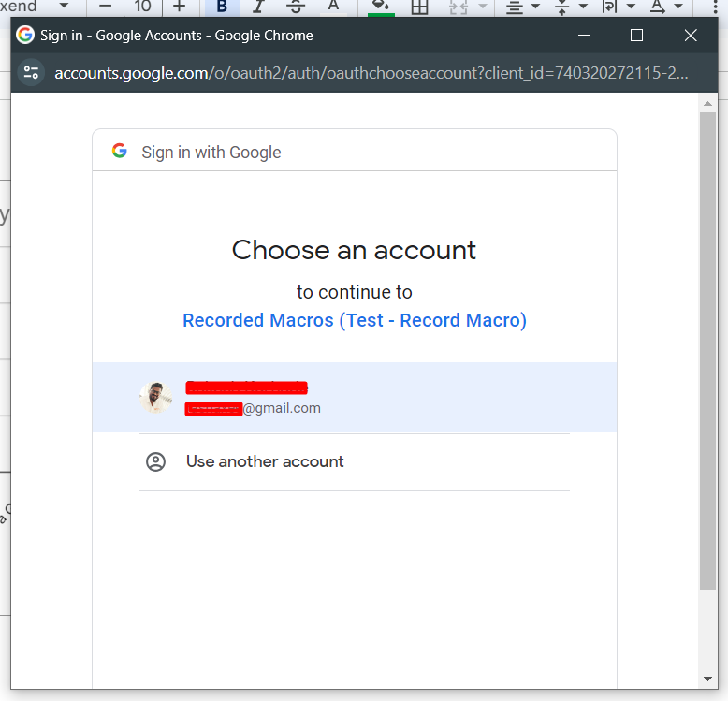Click the scrollbar down arrow in popup

[x=707, y=679]
